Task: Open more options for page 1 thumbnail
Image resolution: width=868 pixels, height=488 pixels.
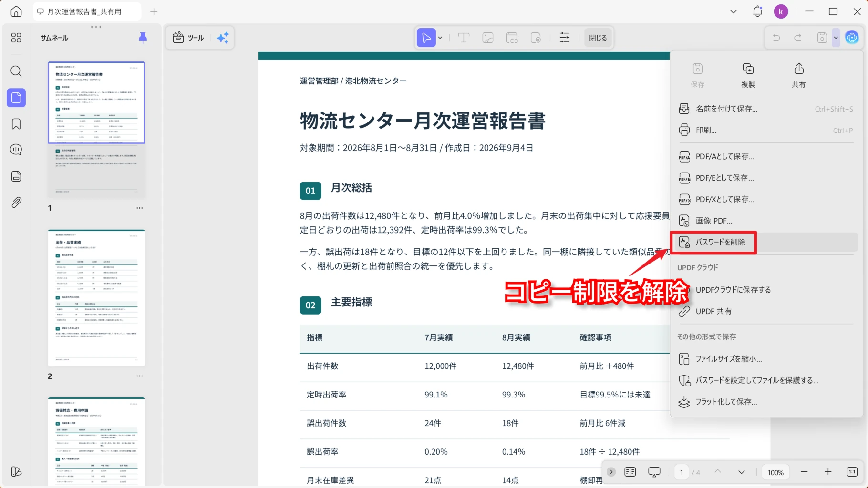Action: [139, 208]
